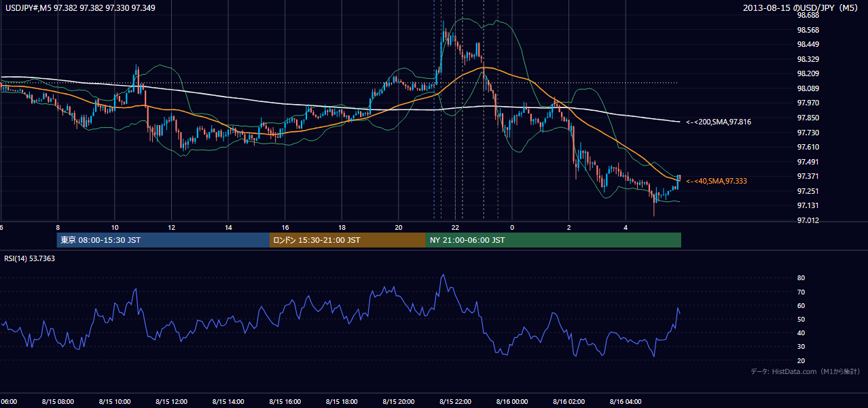Click the 97.131 price axis label
Image resolution: width=868 pixels, height=408 pixels.
pos(808,205)
